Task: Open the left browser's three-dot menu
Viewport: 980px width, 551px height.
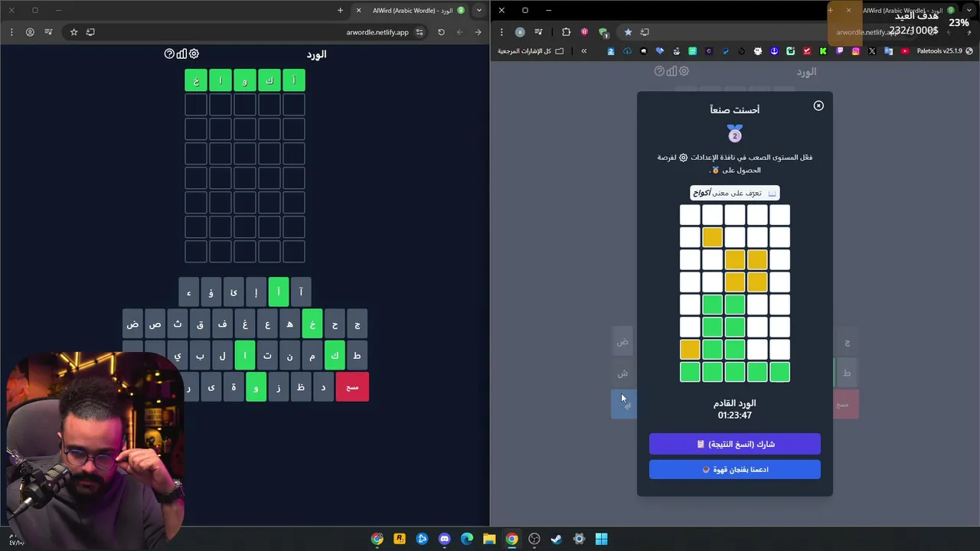Action: point(11,32)
